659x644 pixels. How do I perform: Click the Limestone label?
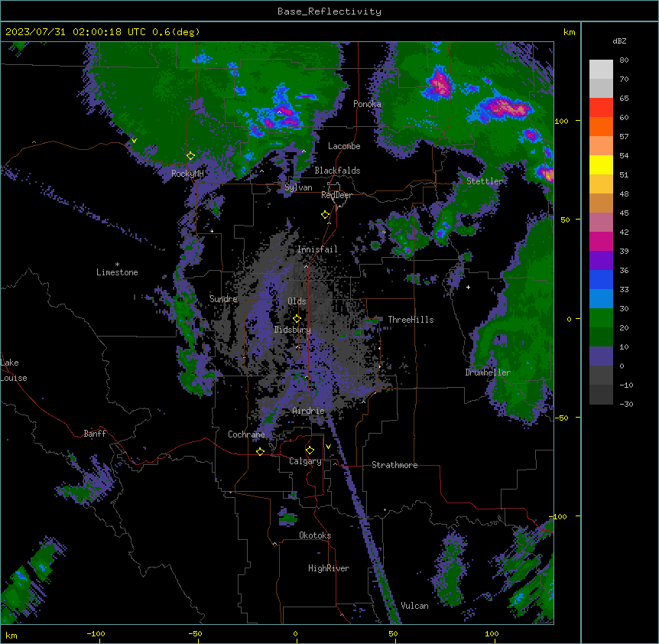[x=117, y=272]
